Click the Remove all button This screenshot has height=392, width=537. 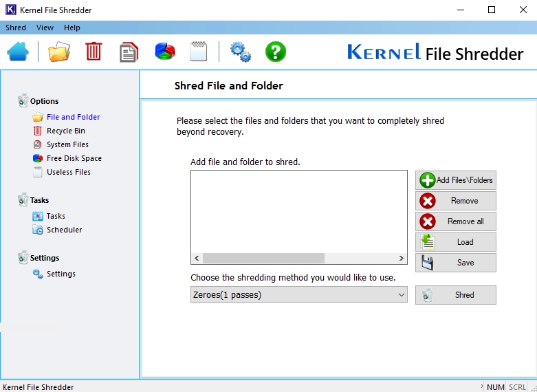[x=455, y=221]
